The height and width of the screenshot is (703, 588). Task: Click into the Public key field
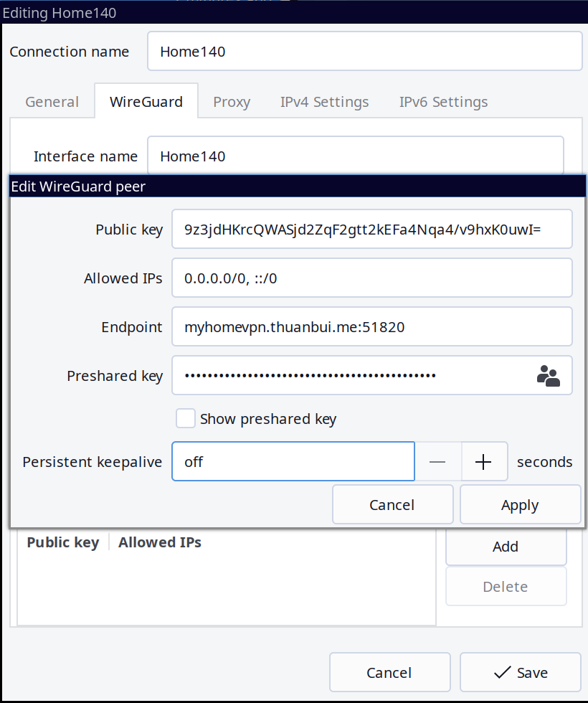coord(371,230)
